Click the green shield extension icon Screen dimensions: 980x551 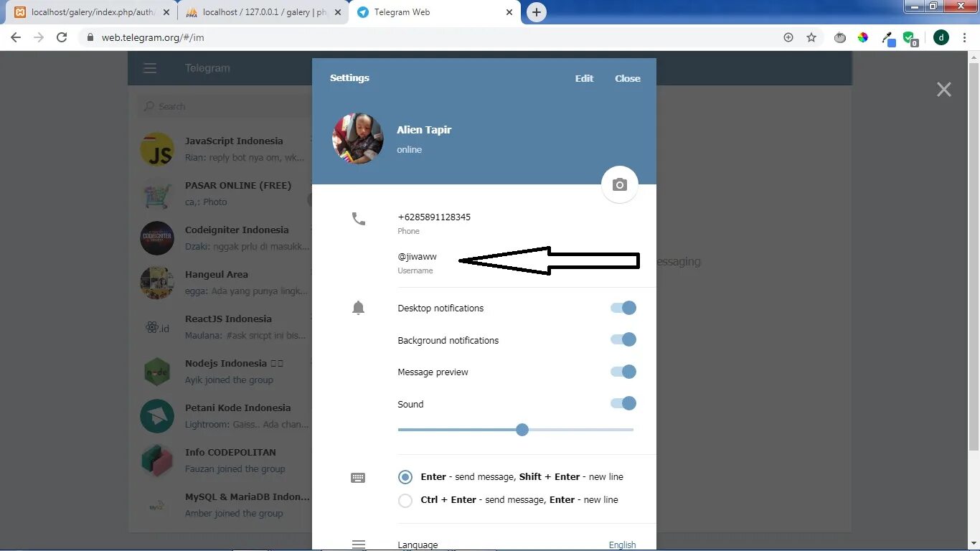point(910,39)
